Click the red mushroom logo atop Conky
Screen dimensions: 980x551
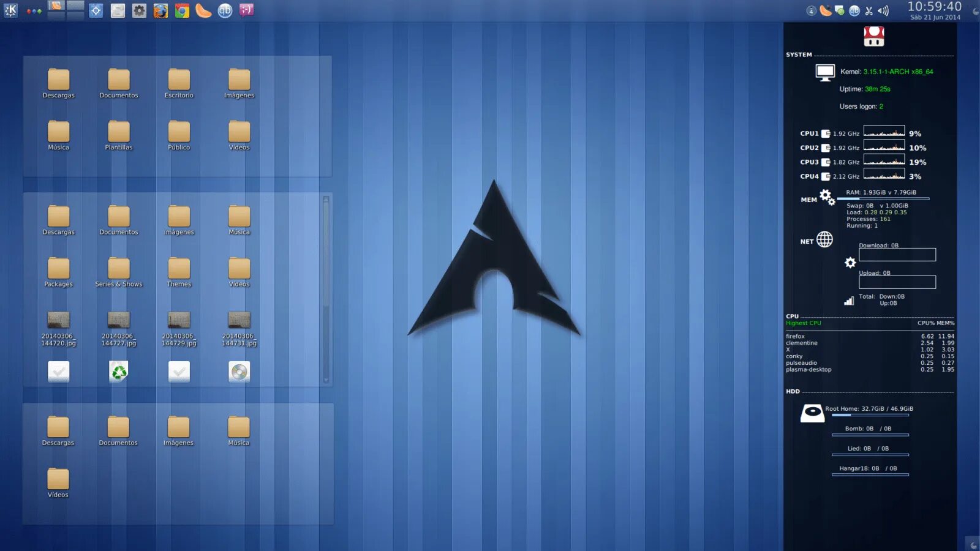point(874,36)
